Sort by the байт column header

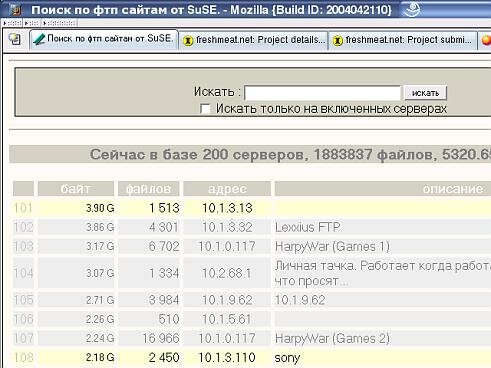coord(76,189)
